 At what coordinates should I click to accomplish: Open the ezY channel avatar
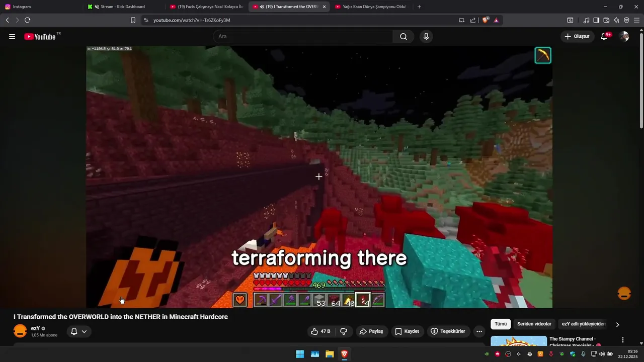click(20, 331)
